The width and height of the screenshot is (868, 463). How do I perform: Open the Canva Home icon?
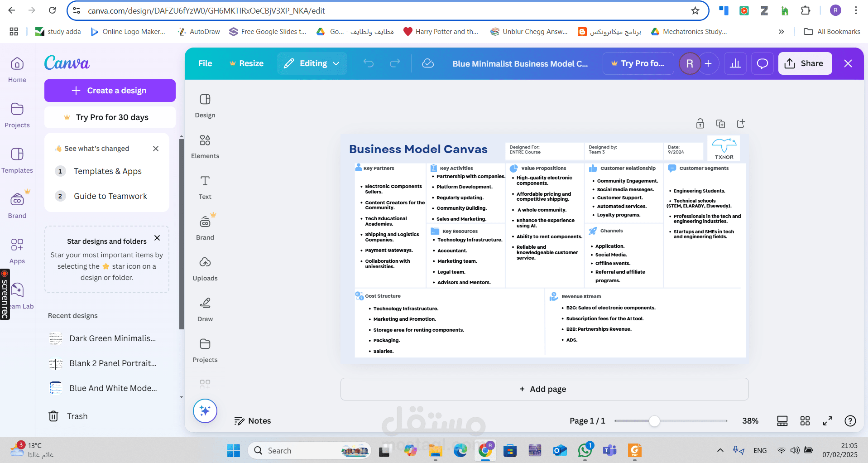(x=17, y=70)
